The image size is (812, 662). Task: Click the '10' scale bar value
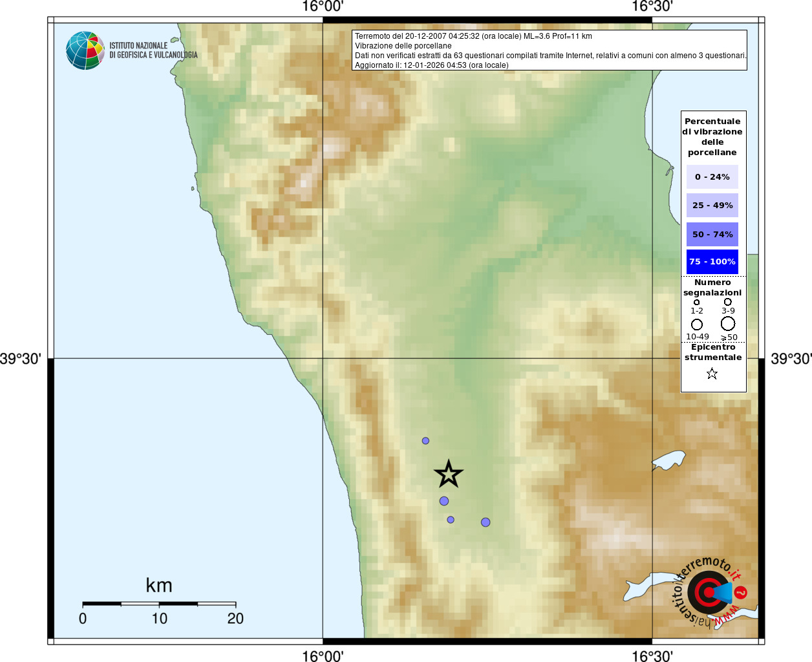[x=159, y=619]
